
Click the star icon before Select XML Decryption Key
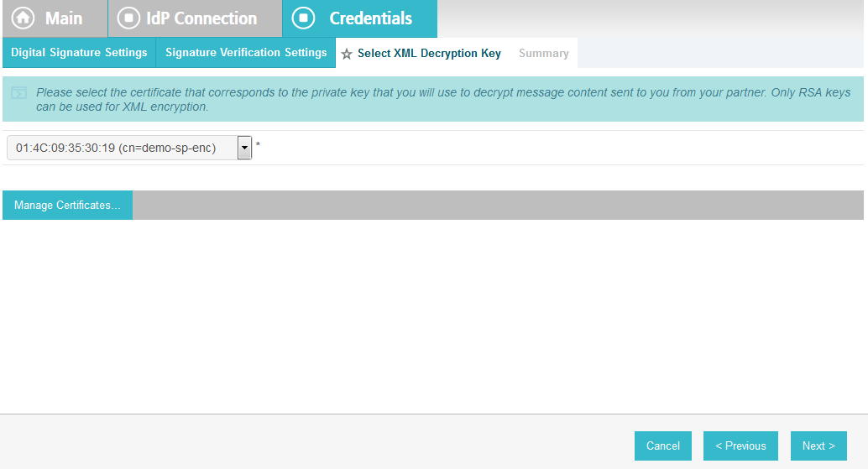(347, 54)
